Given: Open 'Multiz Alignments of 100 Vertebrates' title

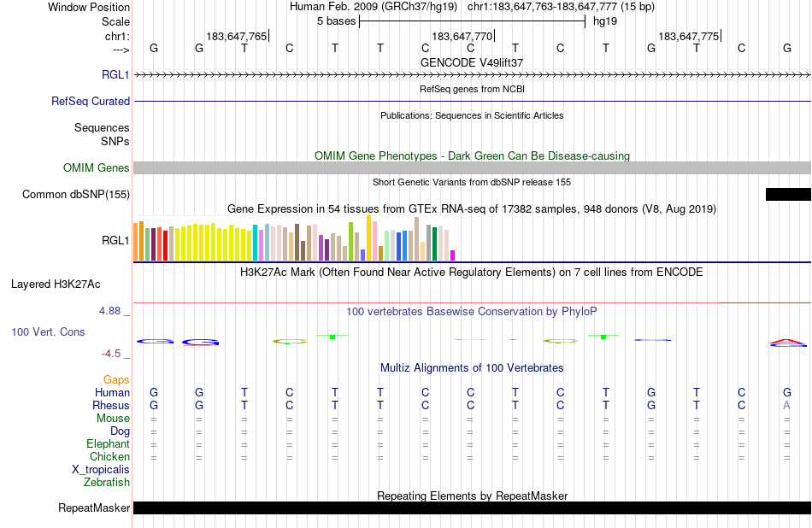Looking at the screenshot, I should click(x=472, y=368).
